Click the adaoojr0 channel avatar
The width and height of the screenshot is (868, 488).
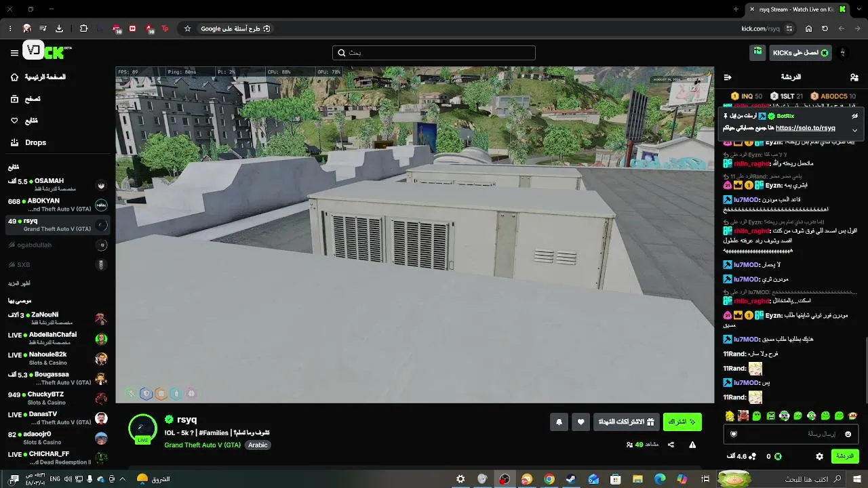pos(101,438)
